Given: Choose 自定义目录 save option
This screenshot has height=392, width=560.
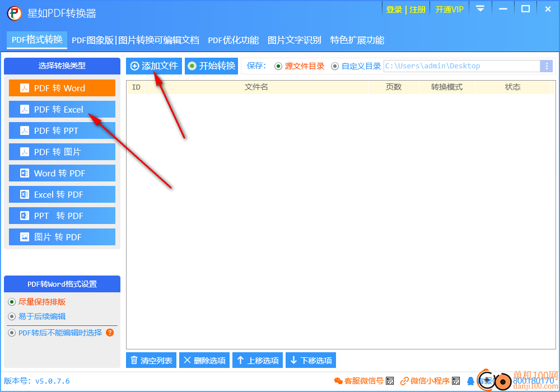Looking at the screenshot, I should [x=356, y=66].
